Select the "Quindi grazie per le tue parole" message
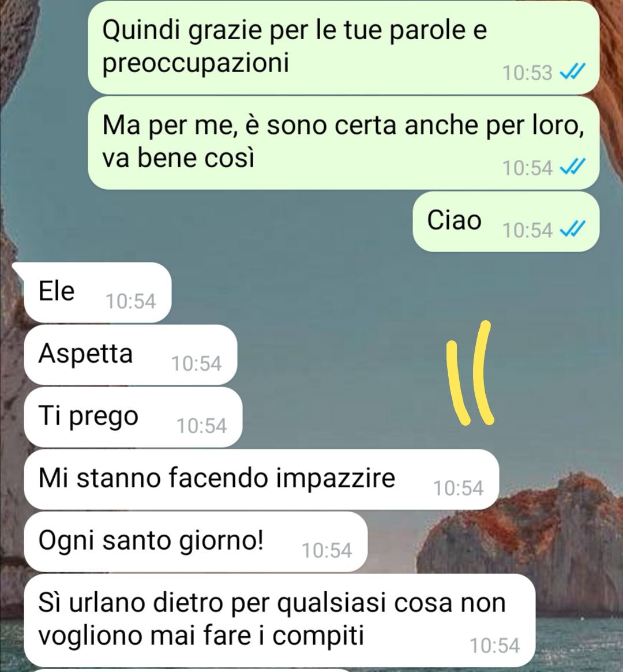This screenshot has height=672, width=623. (x=344, y=47)
